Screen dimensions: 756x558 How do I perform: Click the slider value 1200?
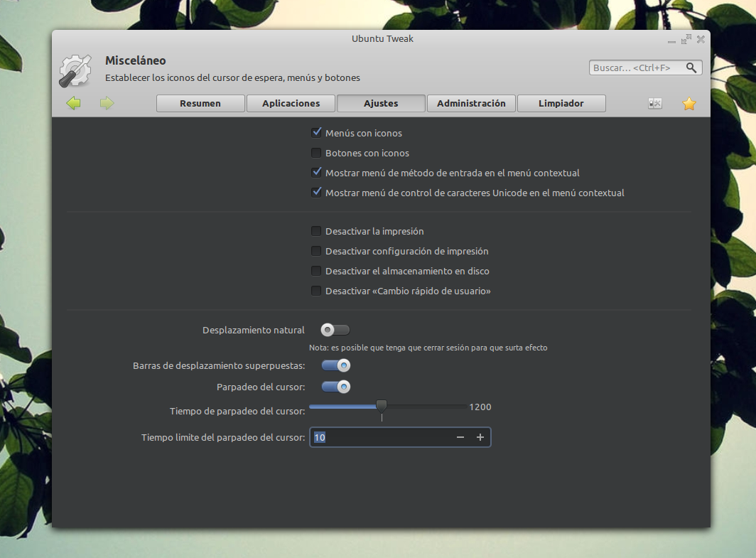click(480, 407)
